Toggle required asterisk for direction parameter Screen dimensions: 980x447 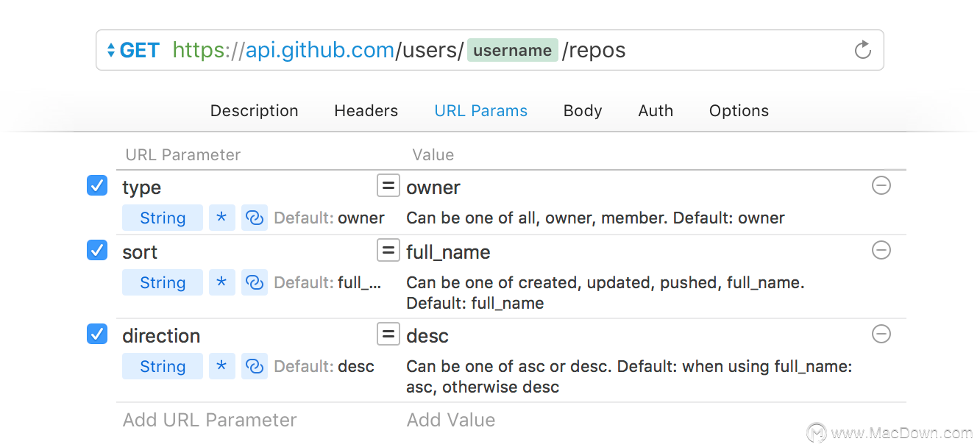[221, 367]
